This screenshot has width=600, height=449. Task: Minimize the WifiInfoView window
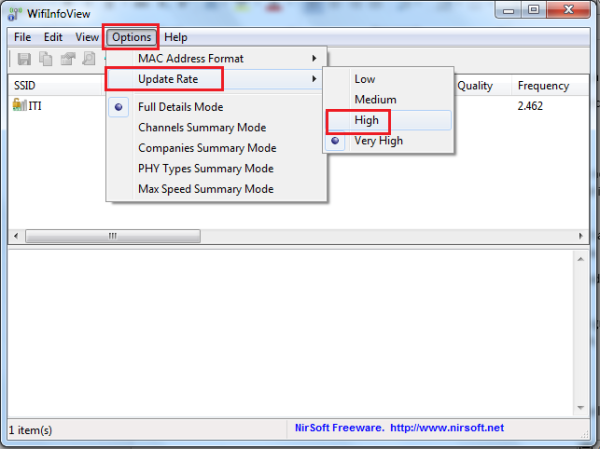508,10
